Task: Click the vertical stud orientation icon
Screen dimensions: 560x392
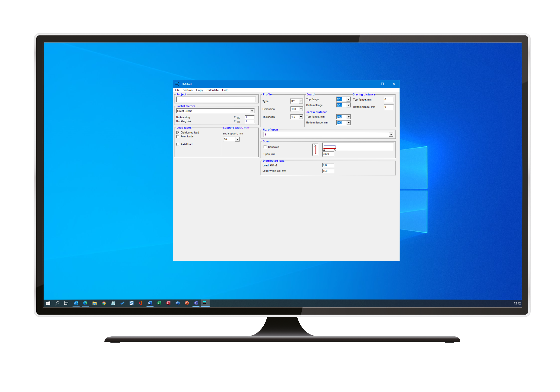Action: pyautogui.click(x=315, y=150)
